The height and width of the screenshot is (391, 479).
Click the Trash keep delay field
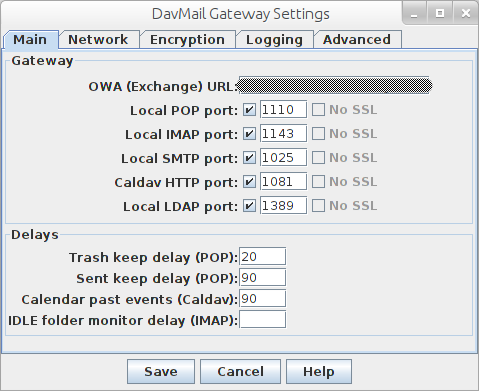tap(263, 257)
